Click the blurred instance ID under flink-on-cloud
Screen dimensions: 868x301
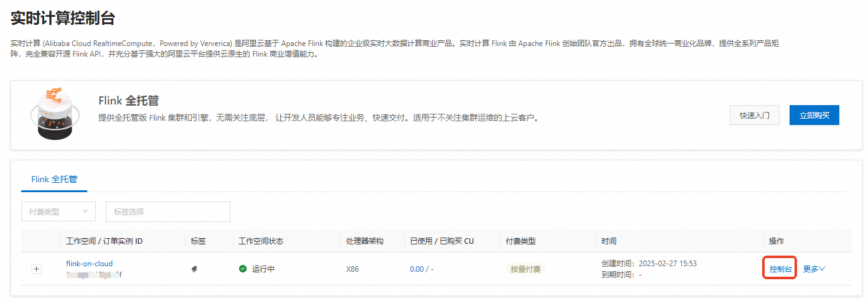(x=93, y=274)
